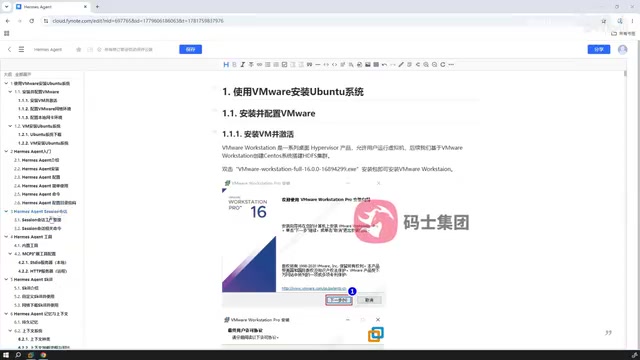Collapse outline section 5 Hermes Agent
Viewport: 640px width, 360px height.
6,280
